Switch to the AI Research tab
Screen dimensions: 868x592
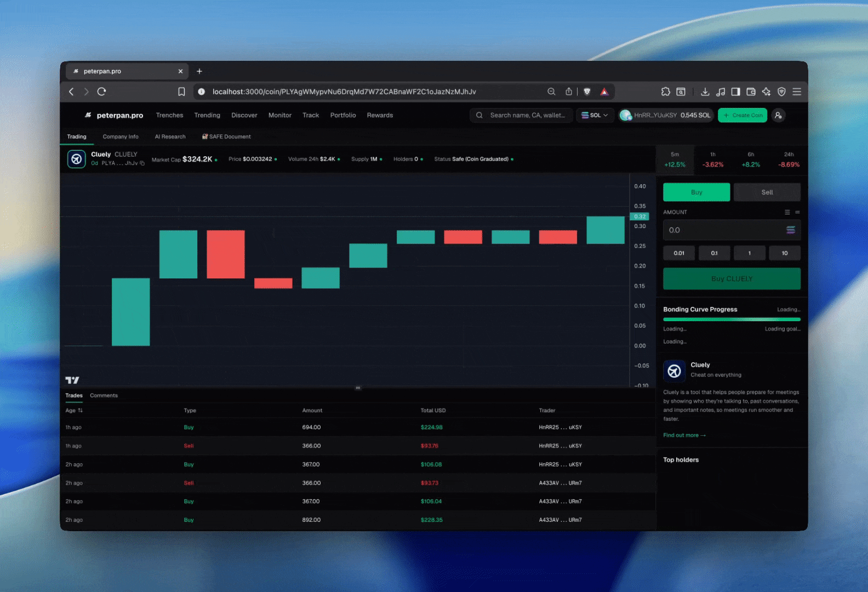point(170,136)
